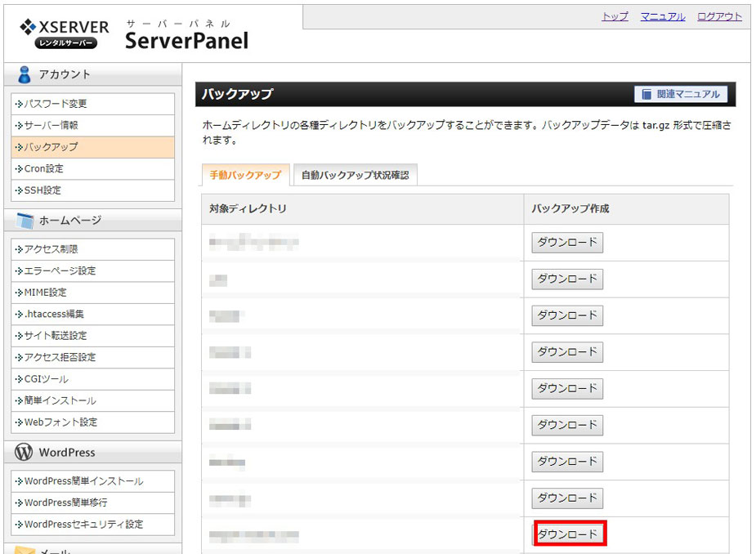
Task: Open SSH設定
Action: [x=92, y=190]
